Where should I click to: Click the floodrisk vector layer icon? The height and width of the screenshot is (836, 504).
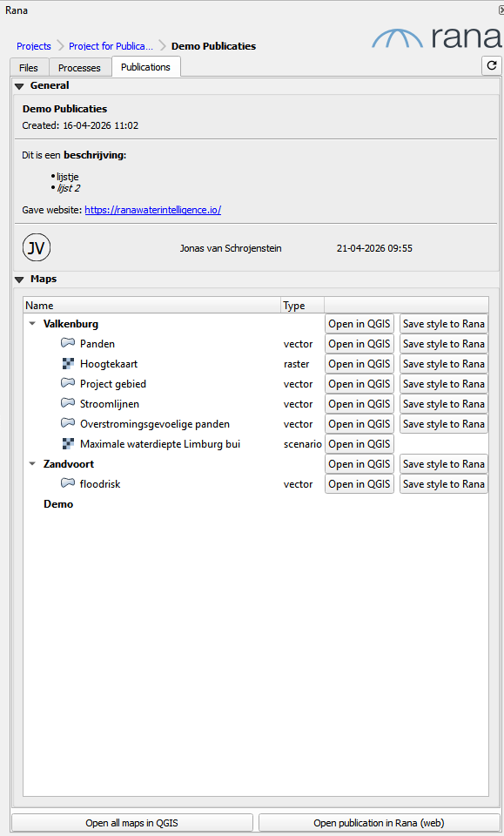coord(68,483)
